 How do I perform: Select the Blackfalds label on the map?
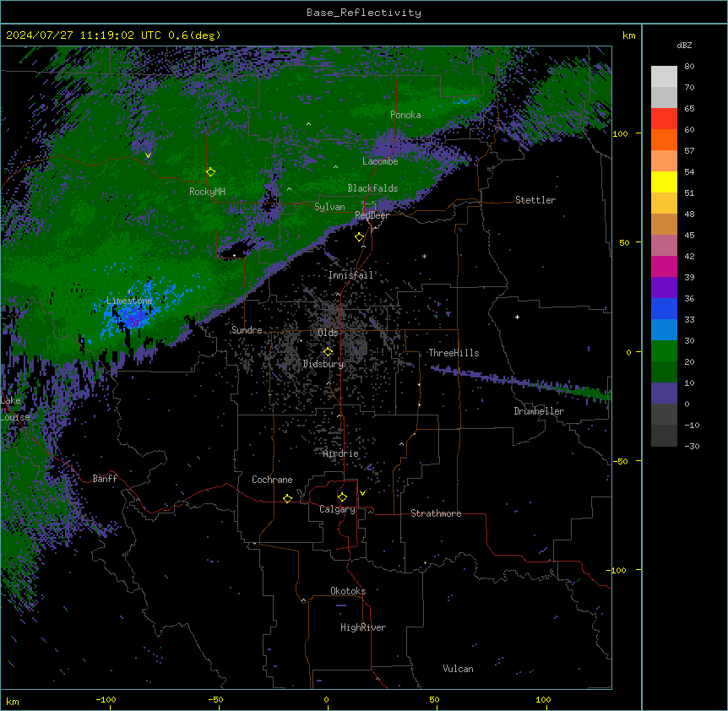click(x=372, y=188)
